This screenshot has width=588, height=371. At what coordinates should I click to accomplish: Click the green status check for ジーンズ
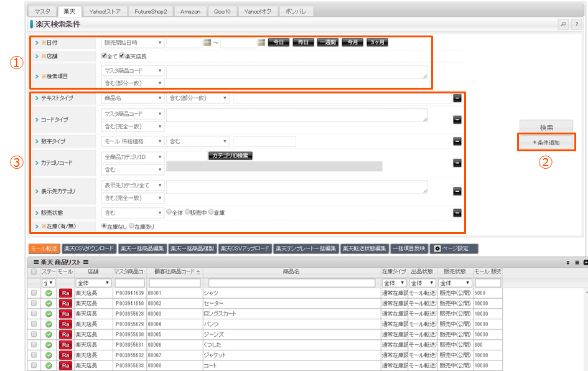49,335
